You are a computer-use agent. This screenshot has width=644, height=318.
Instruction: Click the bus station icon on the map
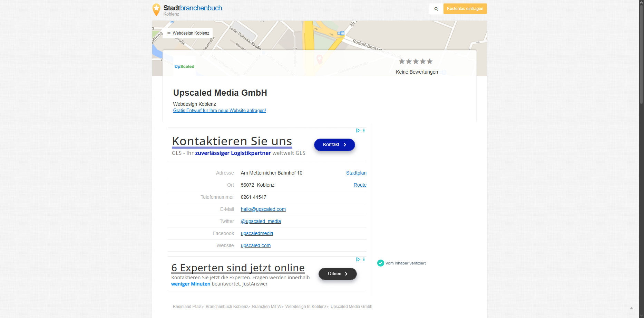point(341,33)
